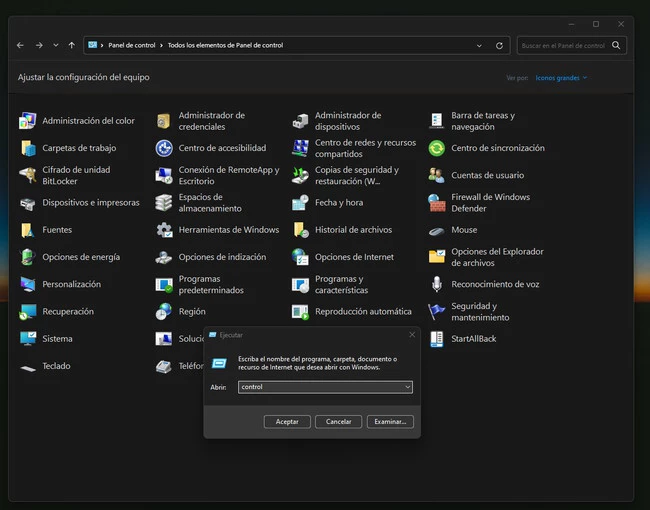This screenshot has width=650, height=510.
Task: Open the Mouse settings icon
Action: (437, 230)
